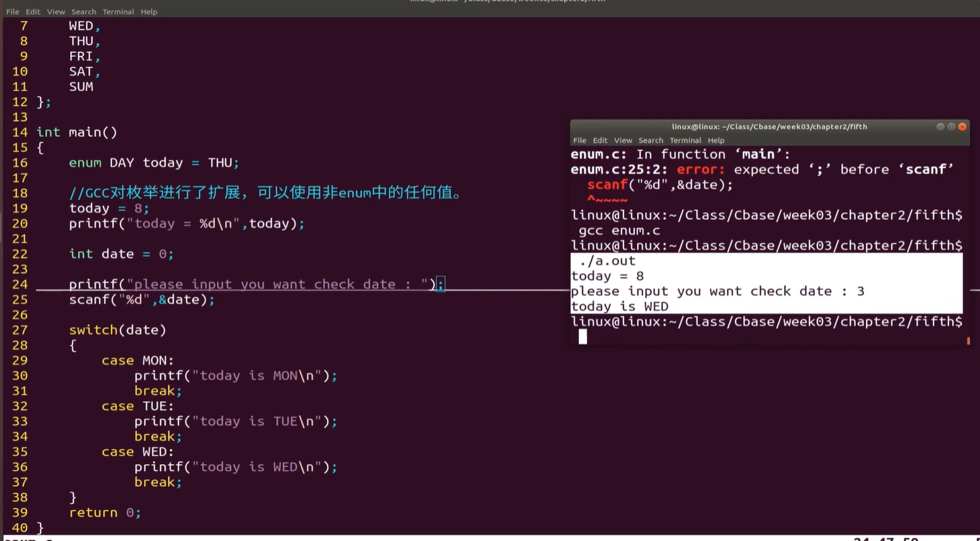The height and width of the screenshot is (541, 980).
Task: Click the printf "today is MON\n" line
Action: point(235,376)
